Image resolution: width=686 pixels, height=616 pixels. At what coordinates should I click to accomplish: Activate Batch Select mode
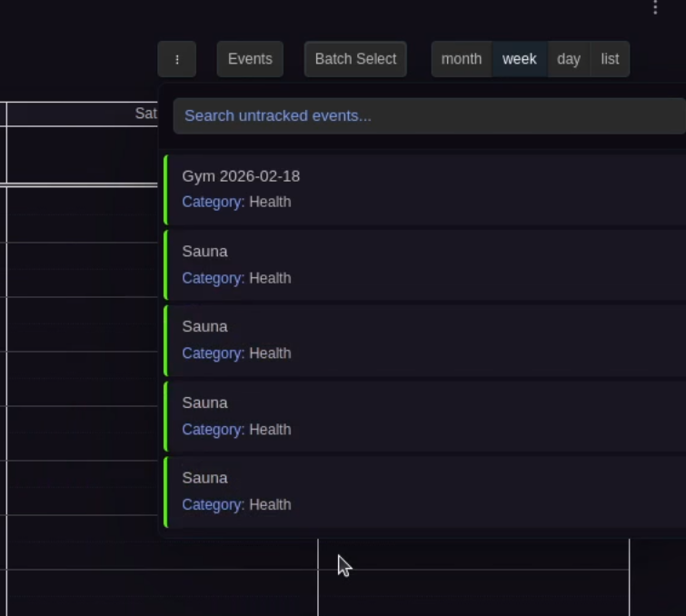355,59
